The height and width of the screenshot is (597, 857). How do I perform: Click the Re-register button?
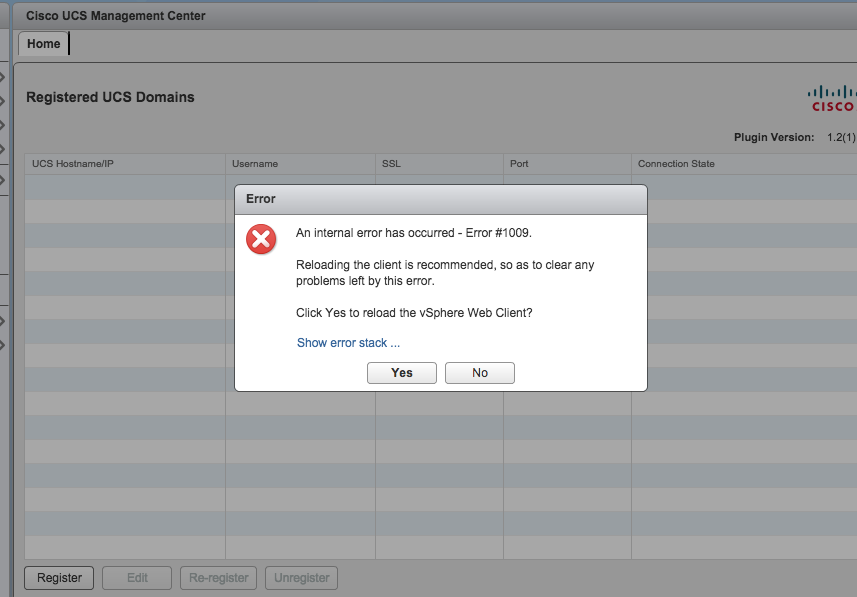[219, 578]
